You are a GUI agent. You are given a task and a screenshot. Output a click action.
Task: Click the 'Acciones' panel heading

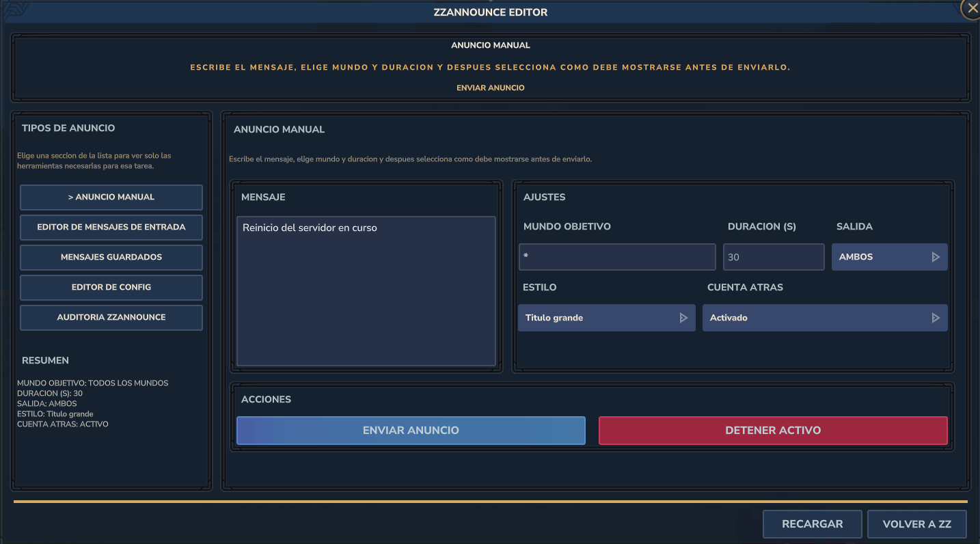click(x=266, y=399)
